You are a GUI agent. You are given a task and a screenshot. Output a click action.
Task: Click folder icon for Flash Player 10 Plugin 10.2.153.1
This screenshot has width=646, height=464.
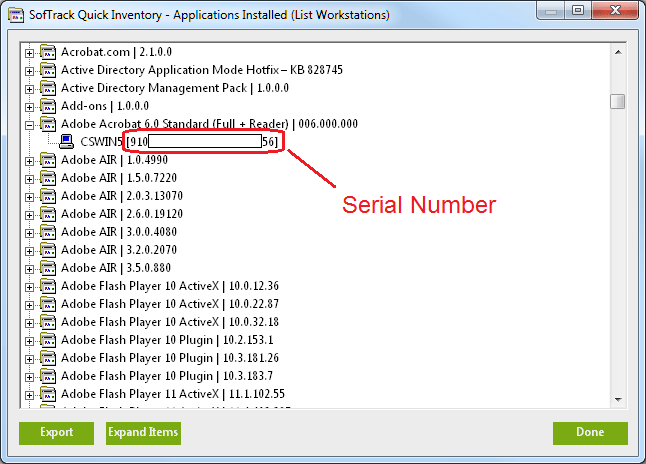[x=47, y=340]
